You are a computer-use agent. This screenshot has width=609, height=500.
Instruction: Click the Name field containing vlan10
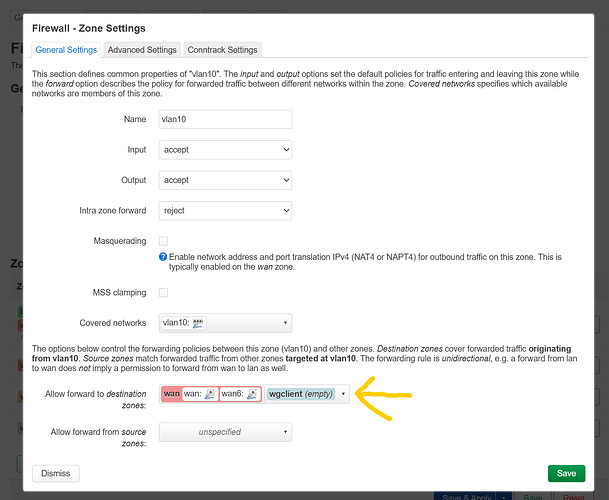pos(225,119)
